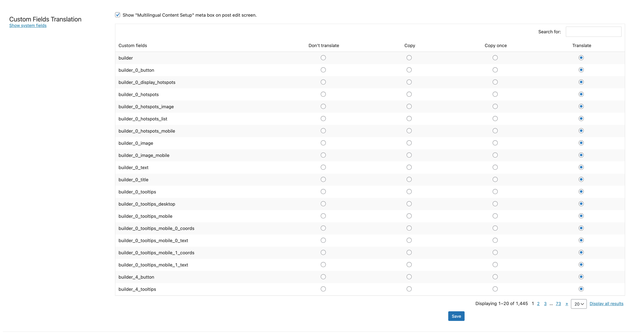Choose Copy for builder_0_tooltips_desktop

409,204
